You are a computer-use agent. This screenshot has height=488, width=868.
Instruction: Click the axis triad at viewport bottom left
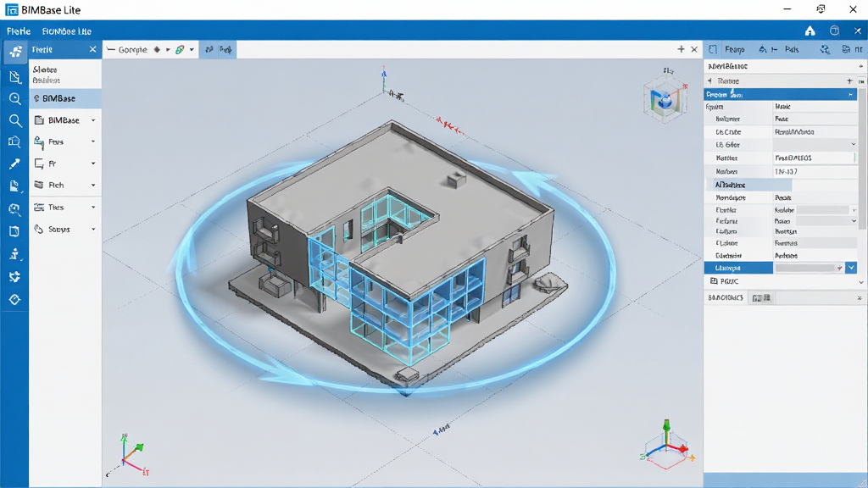click(x=129, y=455)
